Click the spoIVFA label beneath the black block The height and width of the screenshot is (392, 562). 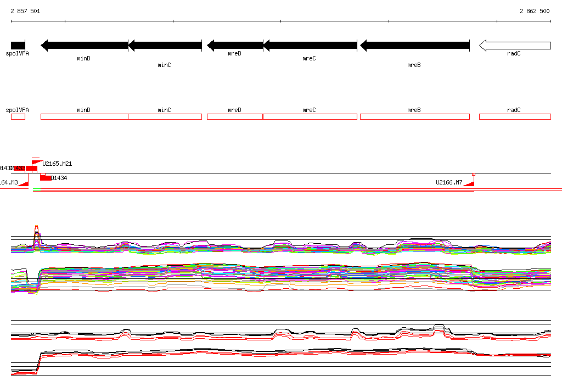17,53
